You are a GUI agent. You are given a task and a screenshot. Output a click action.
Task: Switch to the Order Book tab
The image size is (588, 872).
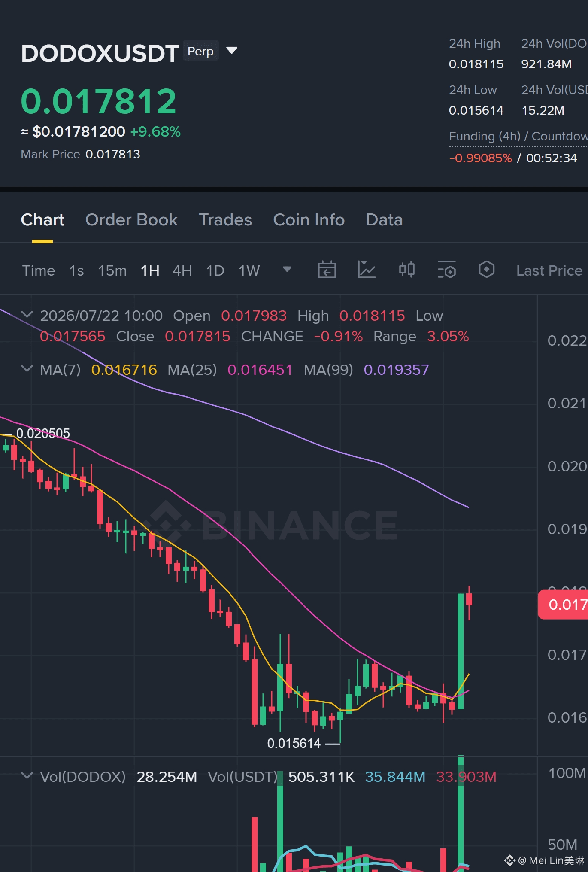(x=131, y=220)
